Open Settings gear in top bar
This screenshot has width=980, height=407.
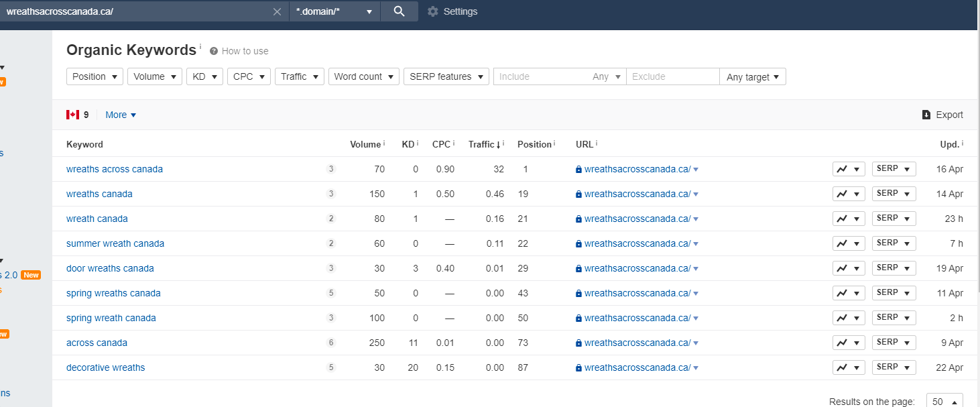(452, 11)
